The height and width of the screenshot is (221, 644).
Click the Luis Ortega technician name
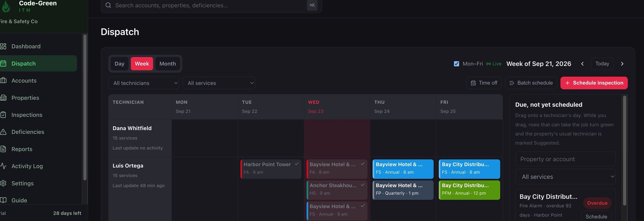[128, 166]
